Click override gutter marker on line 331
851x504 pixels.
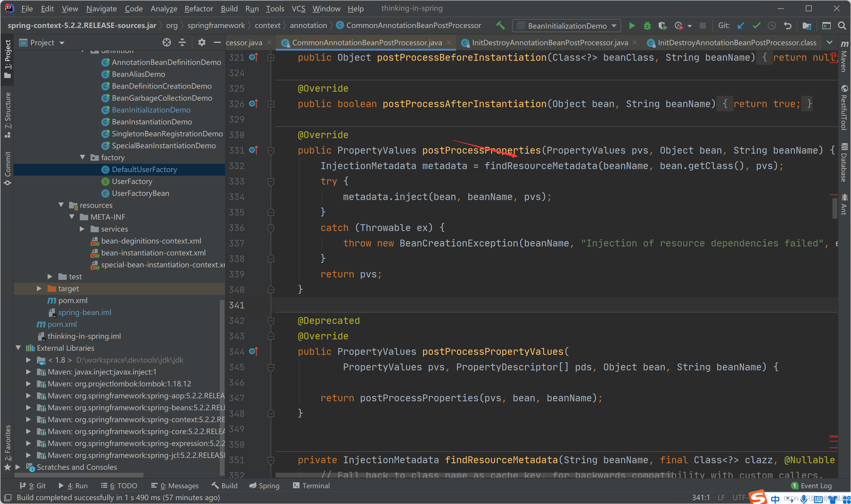(254, 150)
